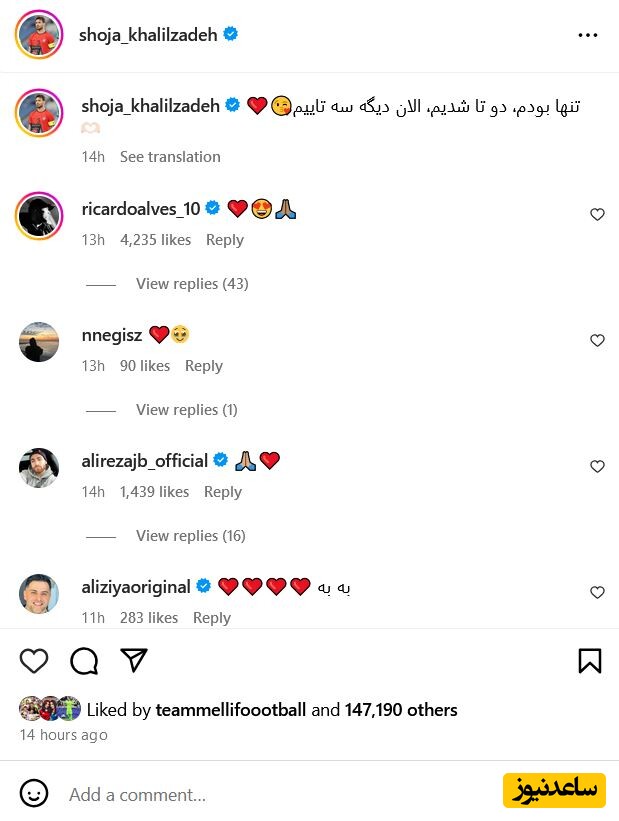Expand View replies (1) under nnegisz
Screen dimensions: 619x821
(x=186, y=410)
